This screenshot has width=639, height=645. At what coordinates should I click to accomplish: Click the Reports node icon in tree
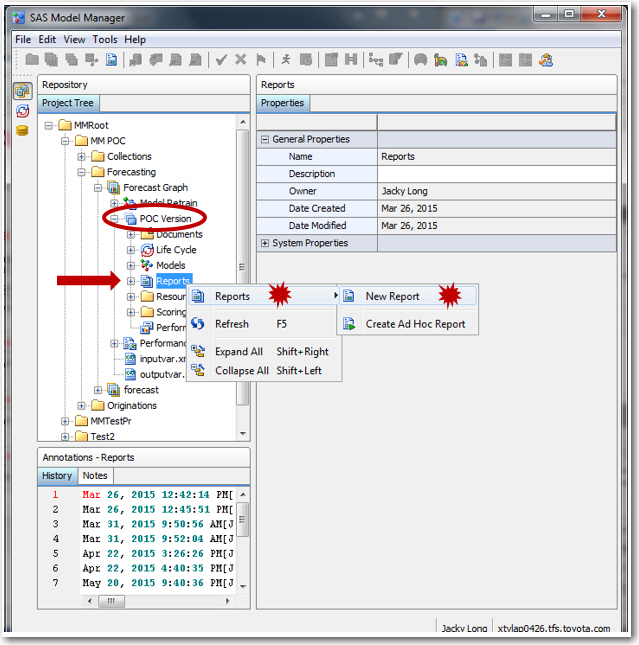pos(147,281)
